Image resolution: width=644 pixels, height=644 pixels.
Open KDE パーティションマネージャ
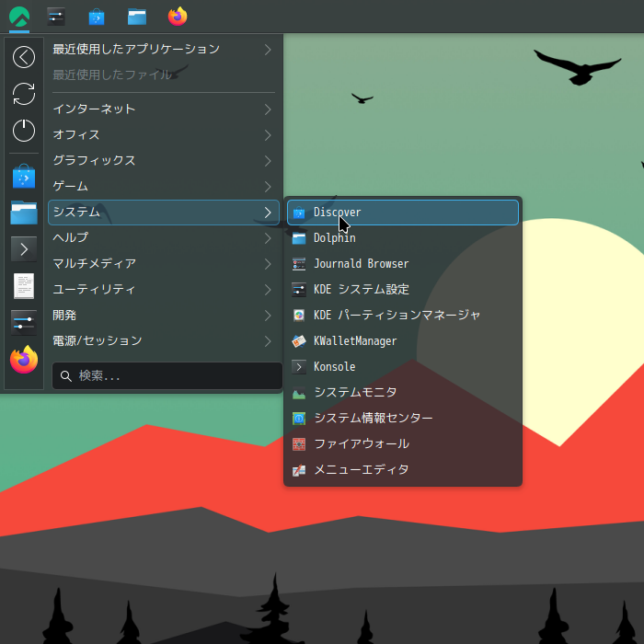(403, 316)
